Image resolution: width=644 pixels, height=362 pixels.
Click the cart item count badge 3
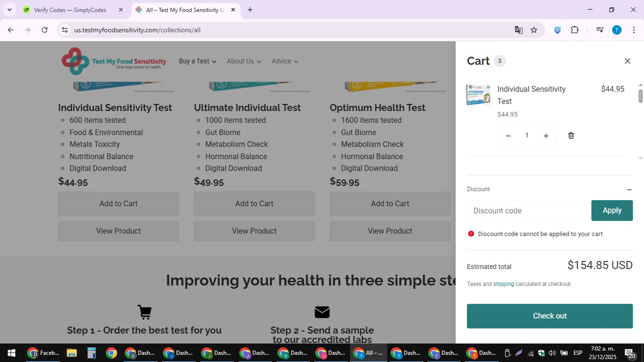click(x=499, y=61)
